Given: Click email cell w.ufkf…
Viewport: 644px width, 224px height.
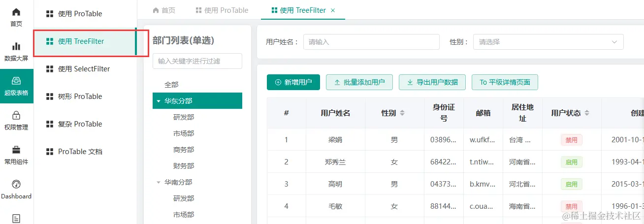Looking at the screenshot, I should [483, 140].
